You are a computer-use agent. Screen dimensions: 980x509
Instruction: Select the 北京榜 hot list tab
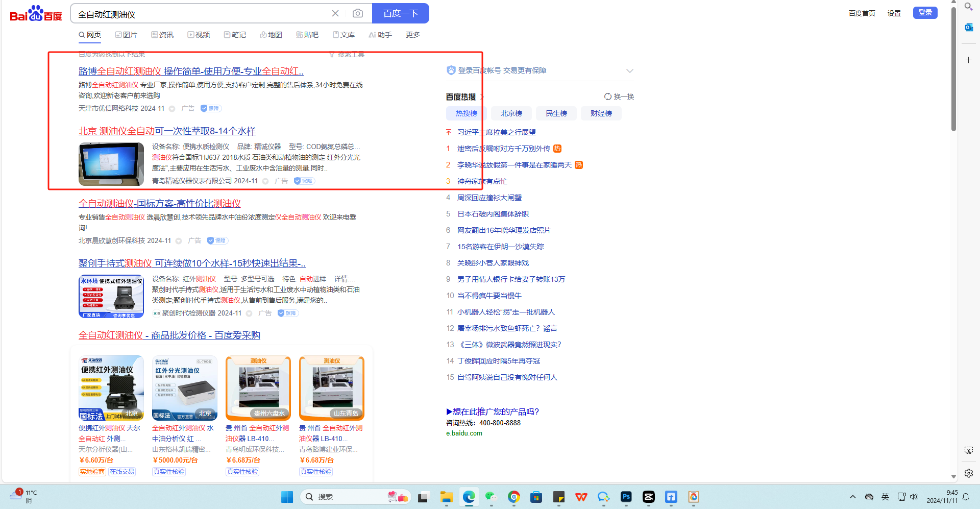tap(511, 113)
